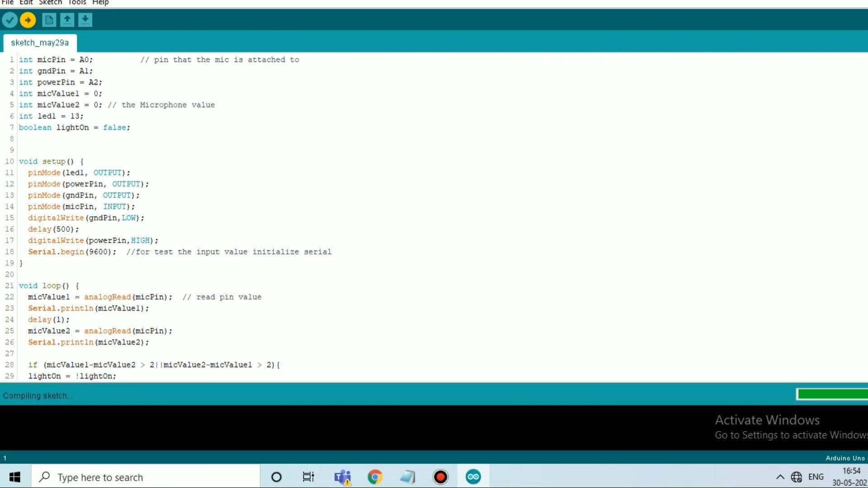Launch Google Chrome from the taskbar
868x488 pixels.
click(x=375, y=477)
